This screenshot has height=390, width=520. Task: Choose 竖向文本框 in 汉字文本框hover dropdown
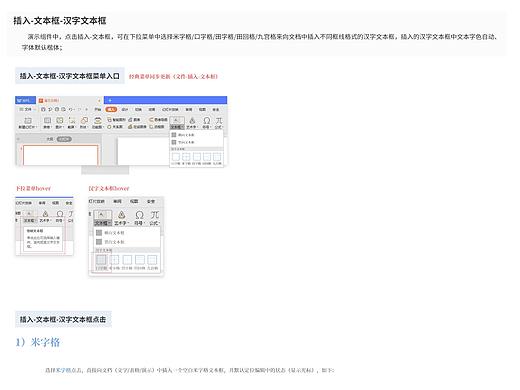[110, 242]
